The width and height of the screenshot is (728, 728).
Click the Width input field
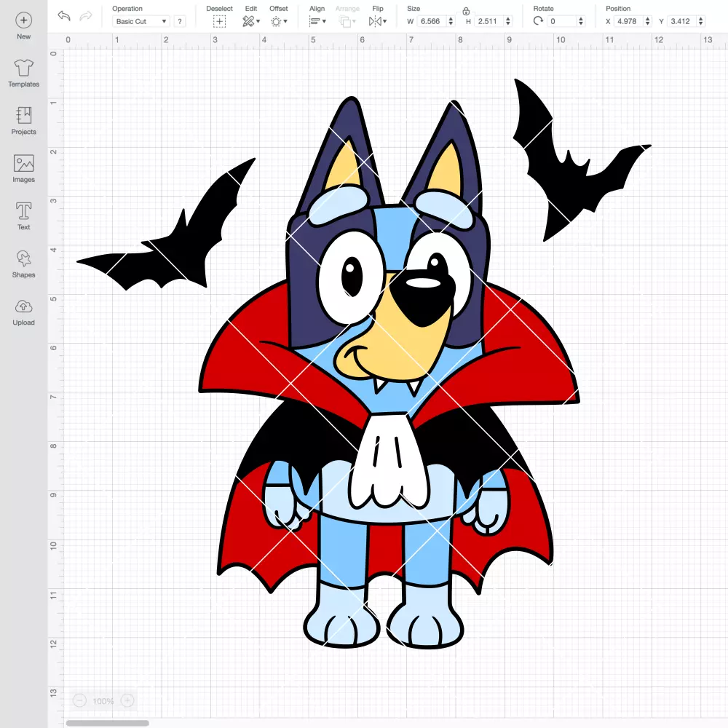(x=431, y=21)
